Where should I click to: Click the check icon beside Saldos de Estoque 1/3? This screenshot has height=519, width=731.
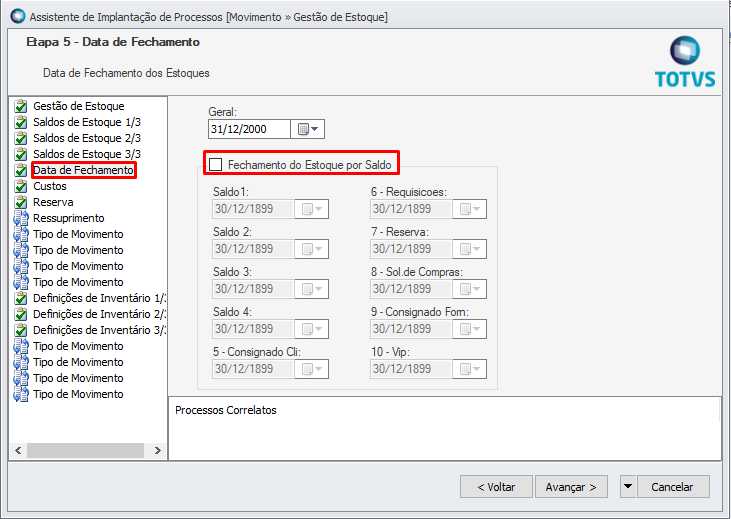click(x=21, y=122)
